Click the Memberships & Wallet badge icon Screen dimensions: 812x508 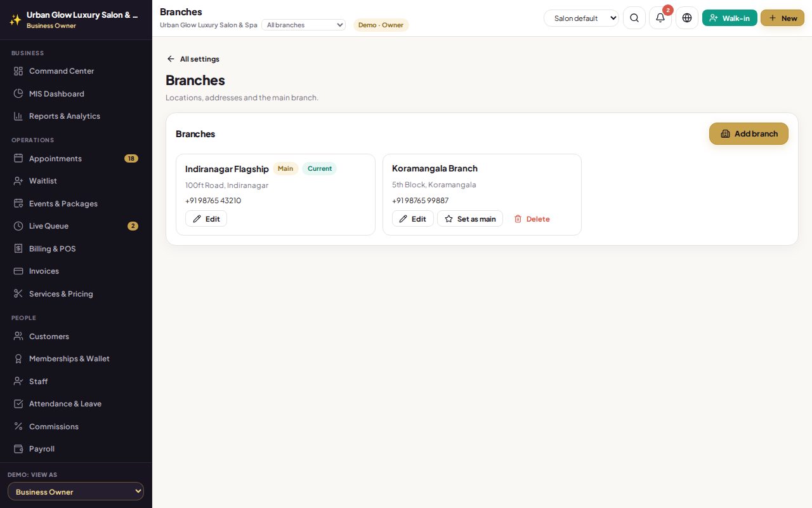coord(18,359)
